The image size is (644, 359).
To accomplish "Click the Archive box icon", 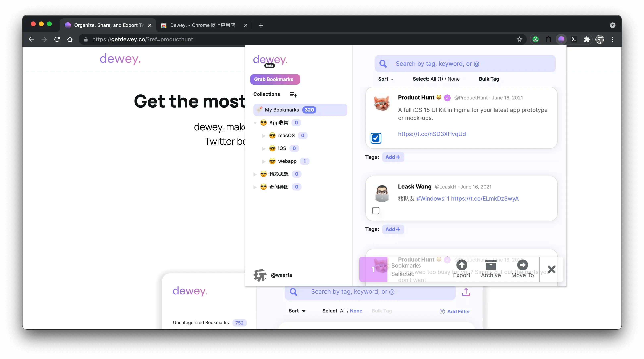I will pyautogui.click(x=491, y=265).
